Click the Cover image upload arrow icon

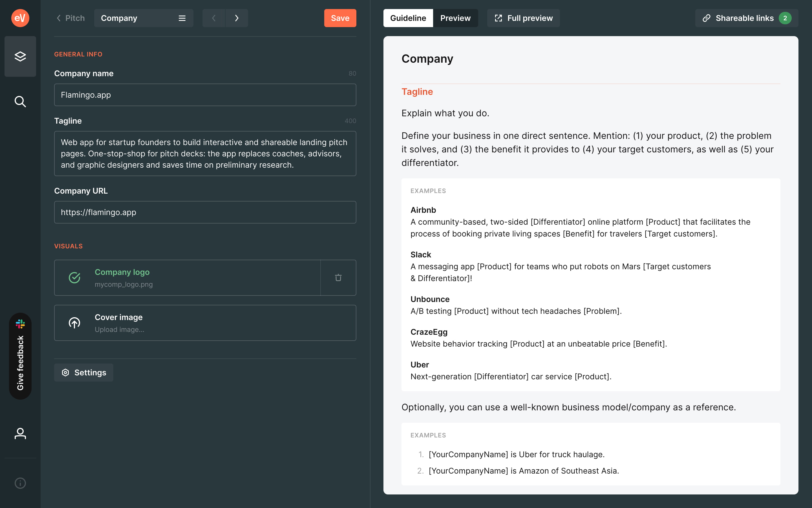74,323
